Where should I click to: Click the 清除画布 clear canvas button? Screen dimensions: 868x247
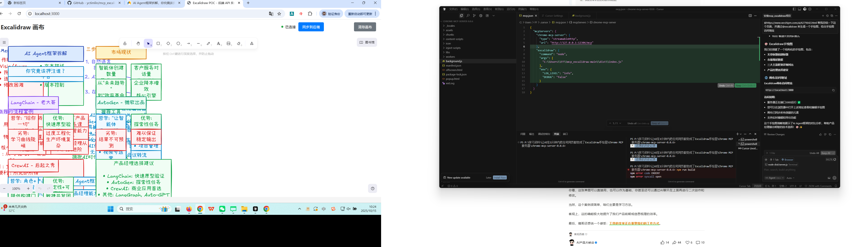365,27
